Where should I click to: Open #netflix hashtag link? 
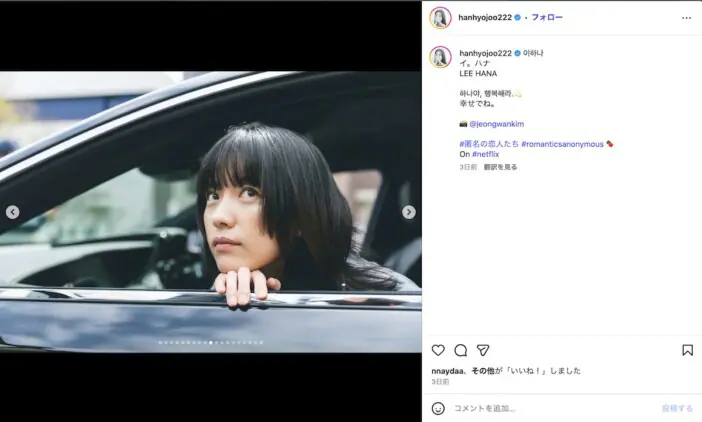pos(485,154)
